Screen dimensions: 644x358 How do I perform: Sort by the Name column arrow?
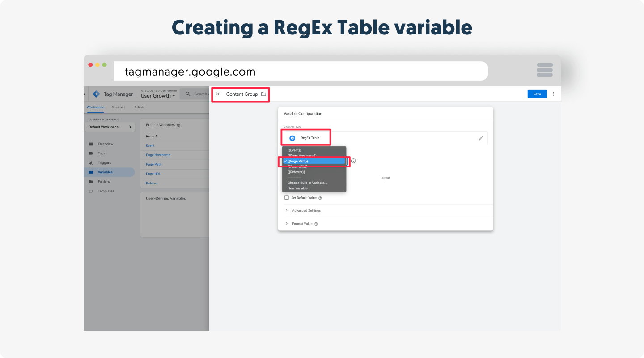[157, 136]
